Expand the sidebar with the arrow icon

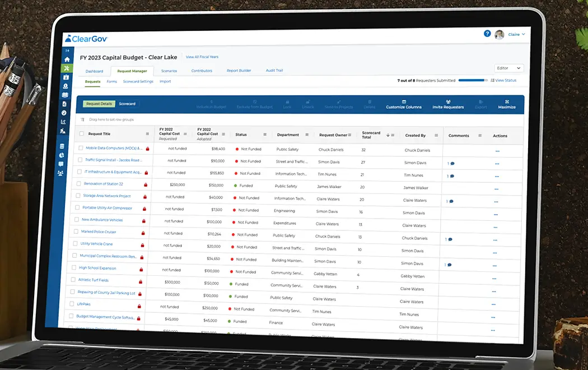(x=68, y=50)
